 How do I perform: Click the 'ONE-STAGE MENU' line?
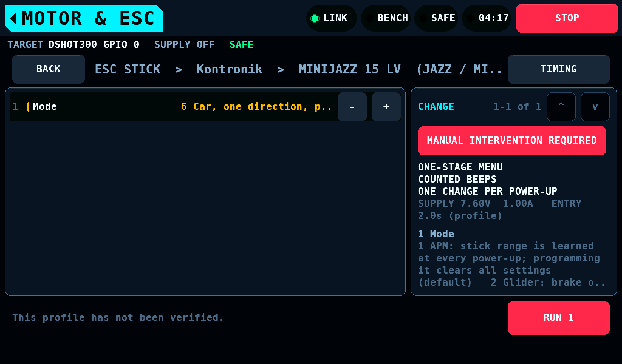pyautogui.click(x=460, y=167)
